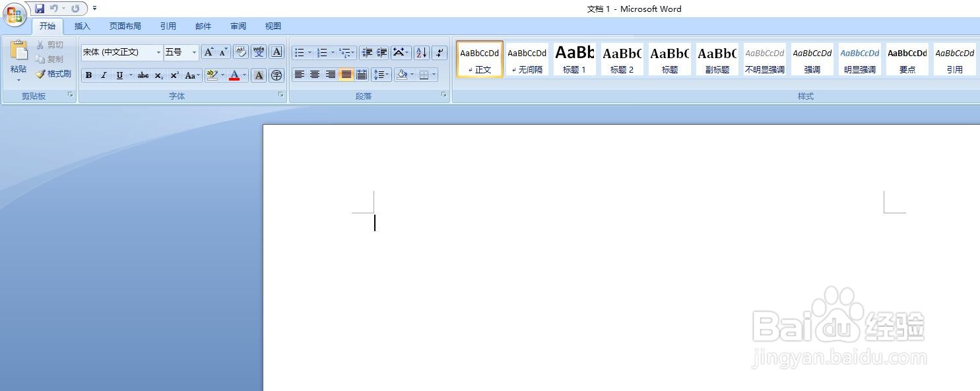Open the bullet library dropdown arrow

pos(310,52)
